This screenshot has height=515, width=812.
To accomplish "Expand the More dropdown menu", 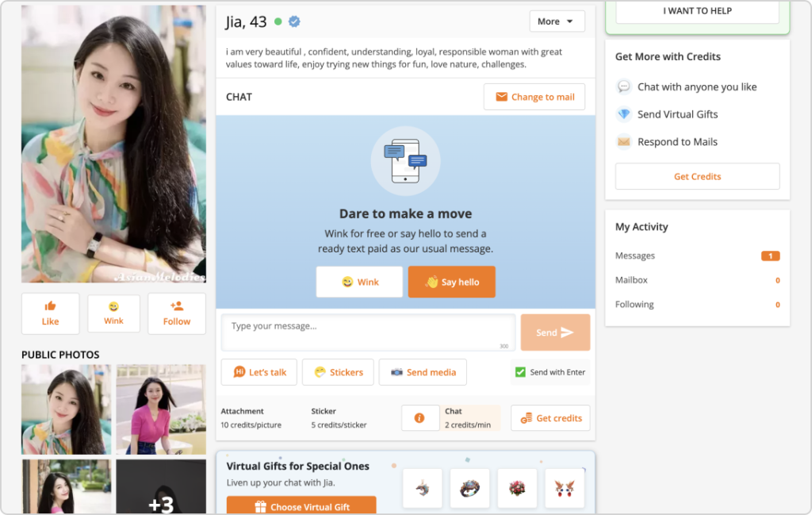I will tap(557, 21).
